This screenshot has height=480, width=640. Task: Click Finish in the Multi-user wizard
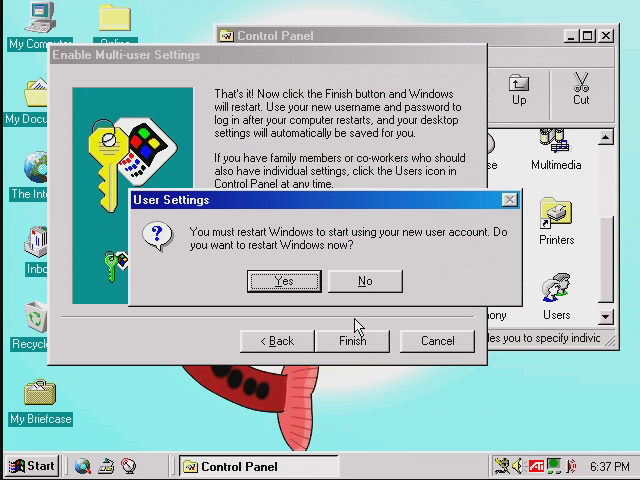[x=353, y=341]
